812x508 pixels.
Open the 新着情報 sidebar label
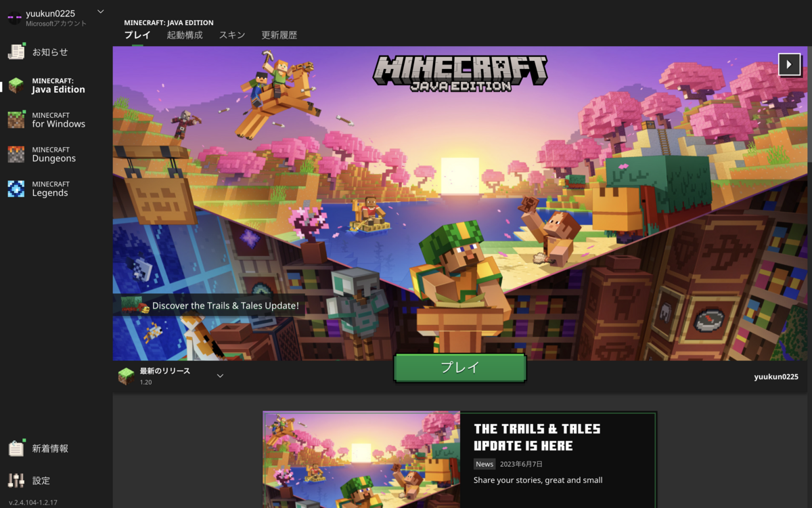50,448
